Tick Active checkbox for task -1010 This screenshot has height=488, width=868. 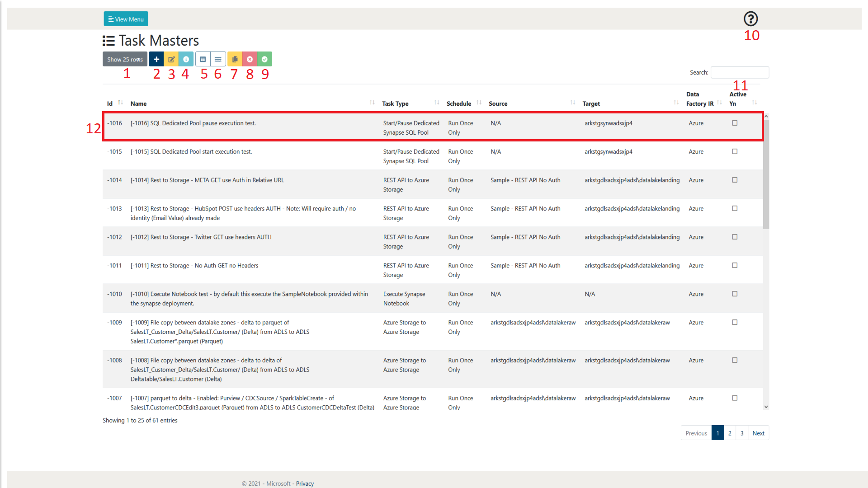[735, 294]
